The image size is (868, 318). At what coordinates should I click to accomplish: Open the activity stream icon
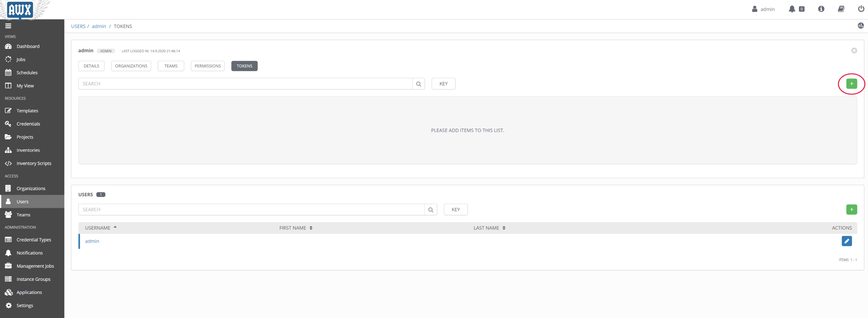pyautogui.click(x=861, y=26)
